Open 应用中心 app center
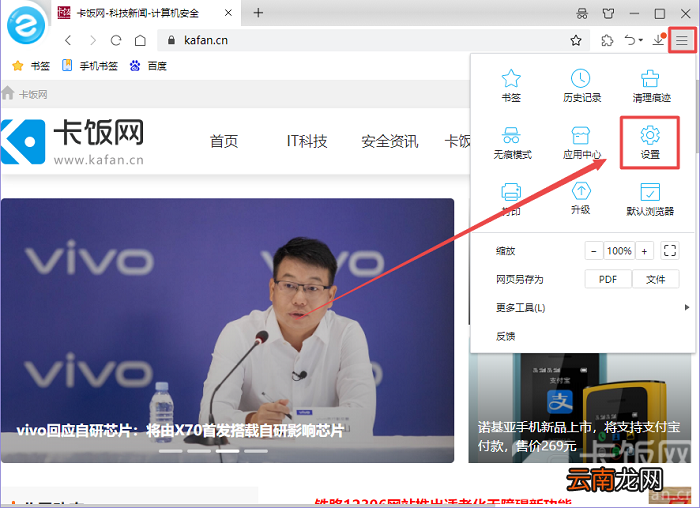 coord(581,143)
